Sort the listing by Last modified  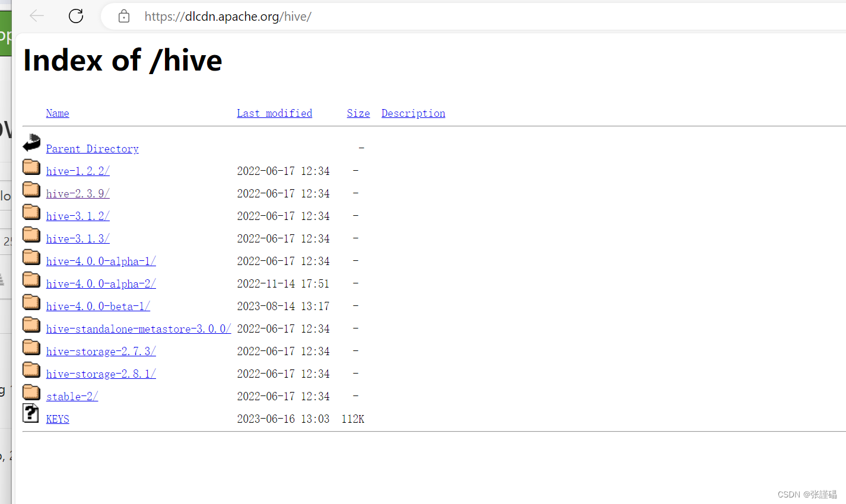pyautogui.click(x=274, y=113)
